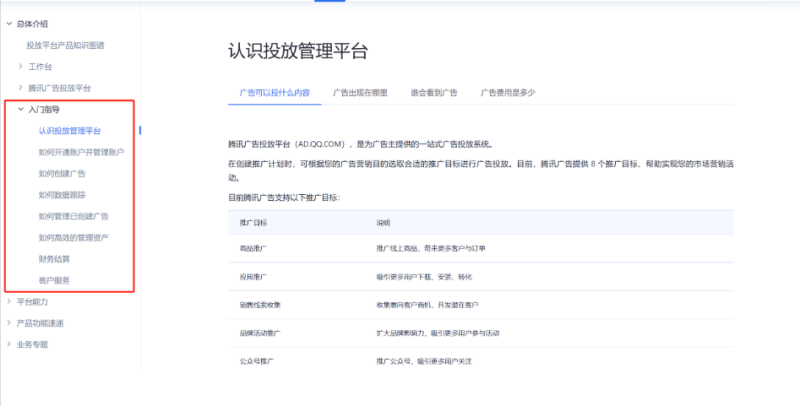Open the 客户服务 sidebar entry
The height and width of the screenshot is (406, 800).
coord(54,281)
